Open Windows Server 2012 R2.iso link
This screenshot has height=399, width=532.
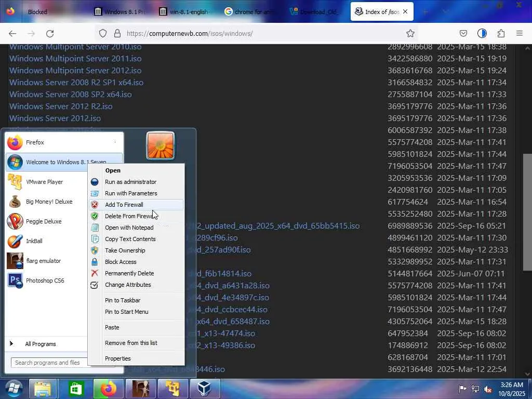pyautogui.click(x=61, y=106)
